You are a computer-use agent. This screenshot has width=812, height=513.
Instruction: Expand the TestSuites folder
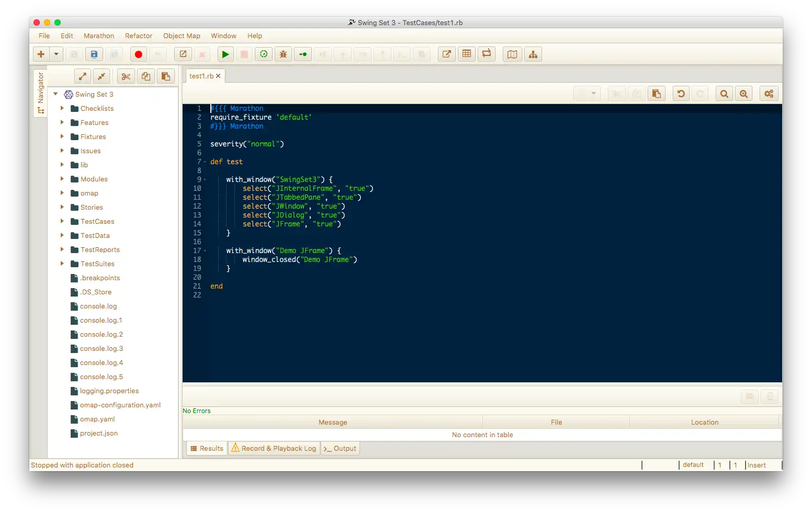[62, 264]
